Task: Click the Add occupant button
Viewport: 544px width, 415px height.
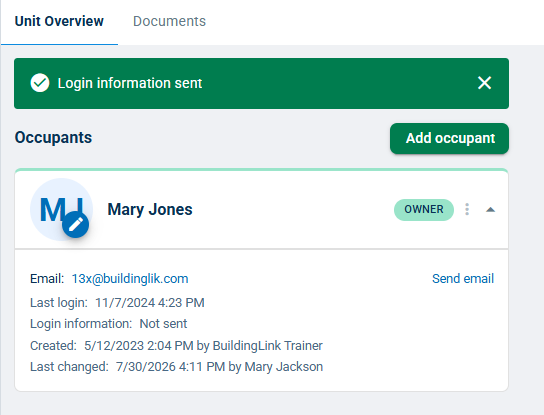Action: click(x=449, y=138)
